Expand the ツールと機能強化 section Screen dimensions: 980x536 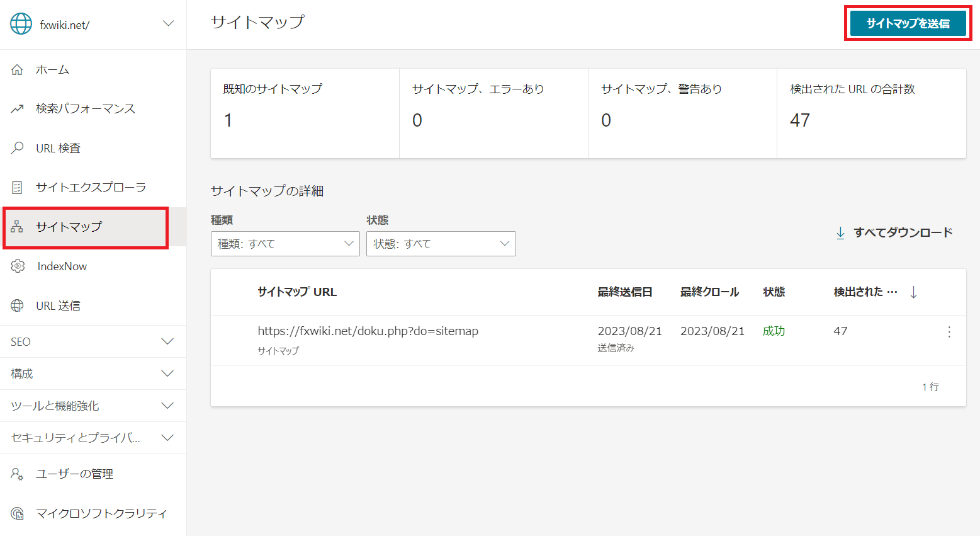(x=93, y=406)
